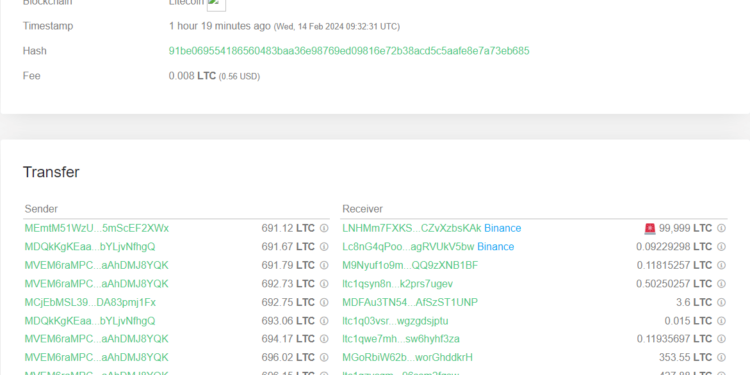Select the date Wed, 14 Feb 2024 09:32:31 UTC
This screenshot has height=375, width=750.
point(336,27)
